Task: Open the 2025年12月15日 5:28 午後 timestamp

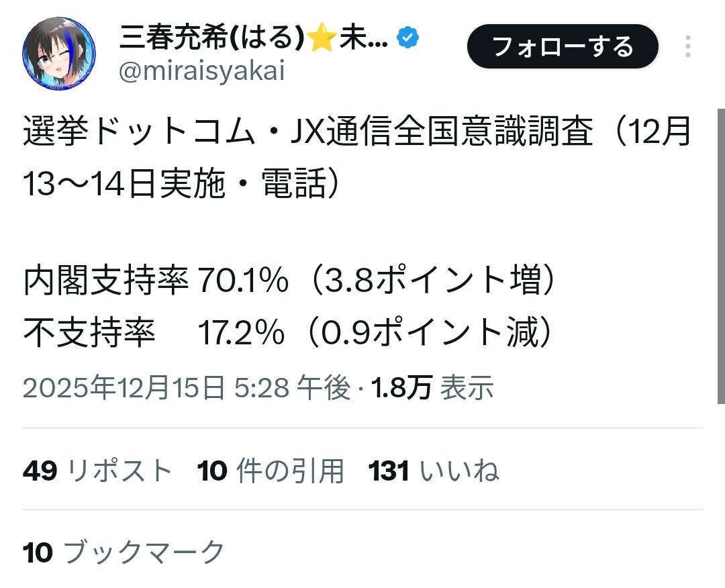Action: (x=186, y=388)
